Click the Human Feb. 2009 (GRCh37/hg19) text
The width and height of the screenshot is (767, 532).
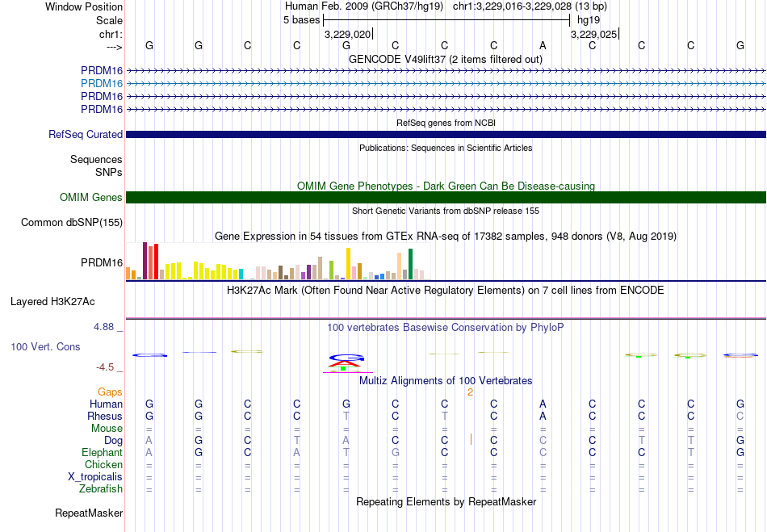364,6
